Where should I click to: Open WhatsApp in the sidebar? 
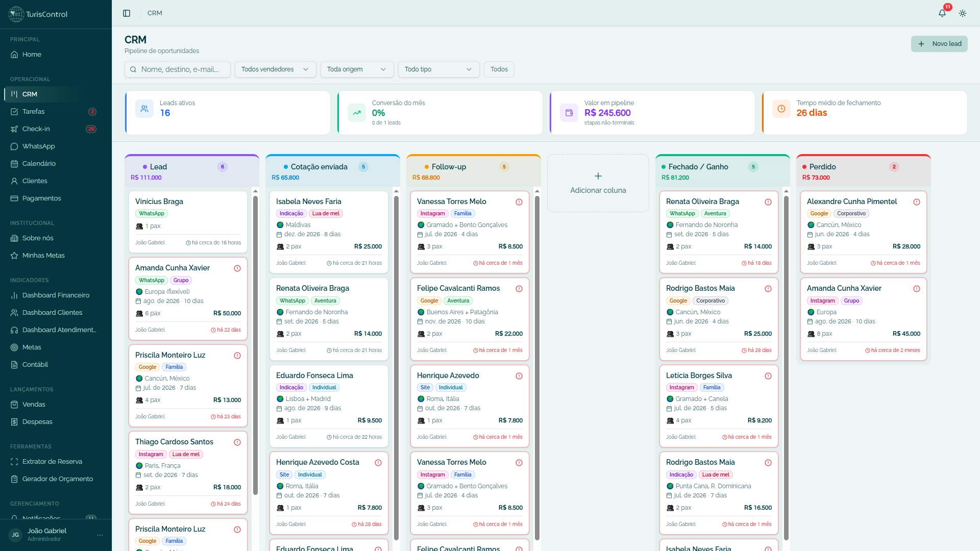pyautogui.click(x=55, y=146)
